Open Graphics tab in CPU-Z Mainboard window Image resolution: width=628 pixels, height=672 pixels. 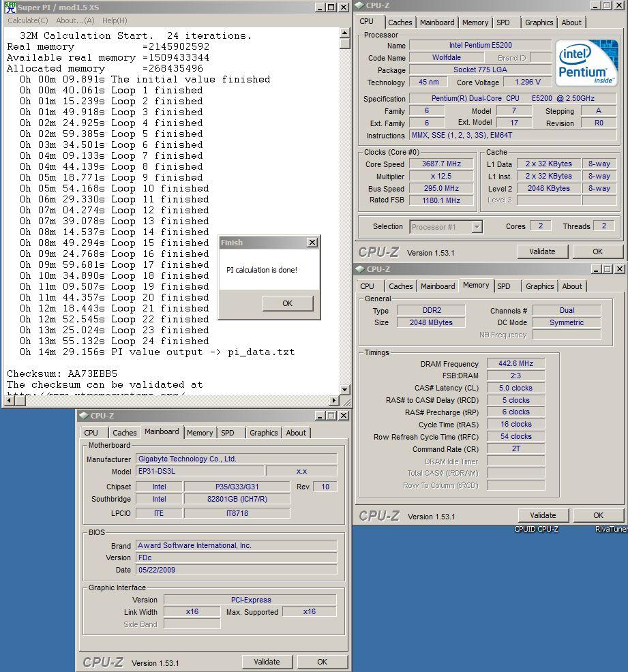pos(264,433)
